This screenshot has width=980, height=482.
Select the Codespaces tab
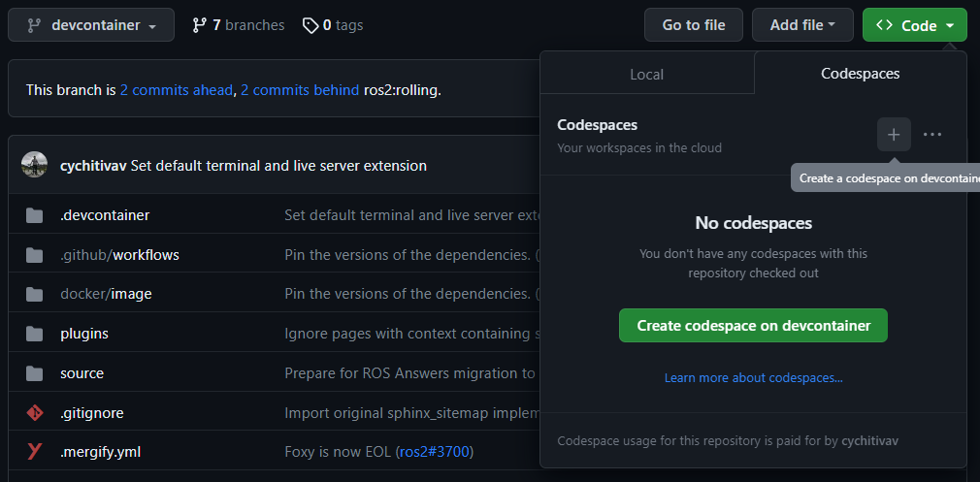click(860, 74)
